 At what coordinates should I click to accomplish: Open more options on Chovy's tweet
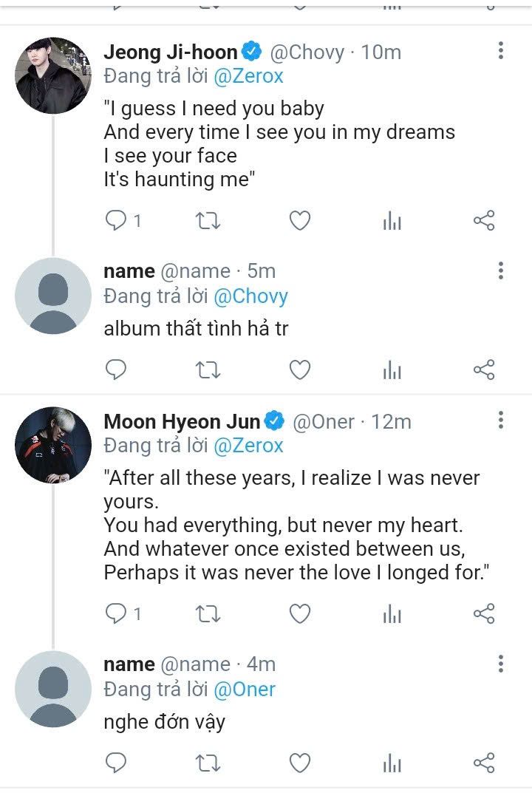[x=501, y=51]
